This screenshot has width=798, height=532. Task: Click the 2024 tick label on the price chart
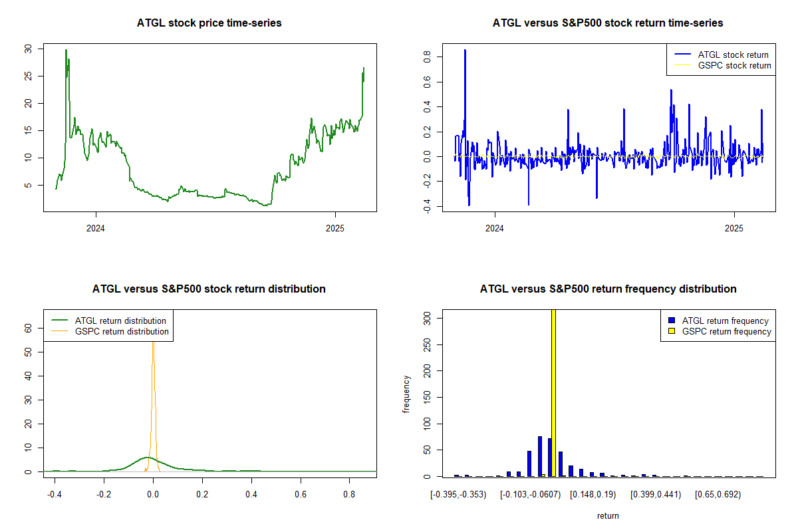(96, 226)
